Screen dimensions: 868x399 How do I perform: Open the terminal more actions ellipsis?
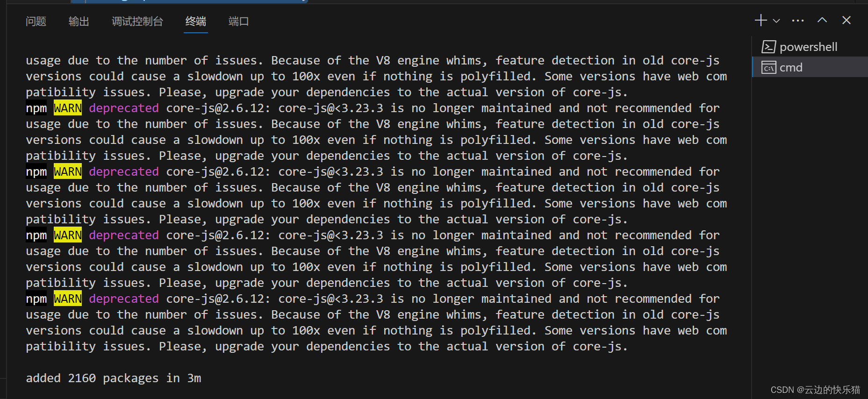tap(798, 21)
